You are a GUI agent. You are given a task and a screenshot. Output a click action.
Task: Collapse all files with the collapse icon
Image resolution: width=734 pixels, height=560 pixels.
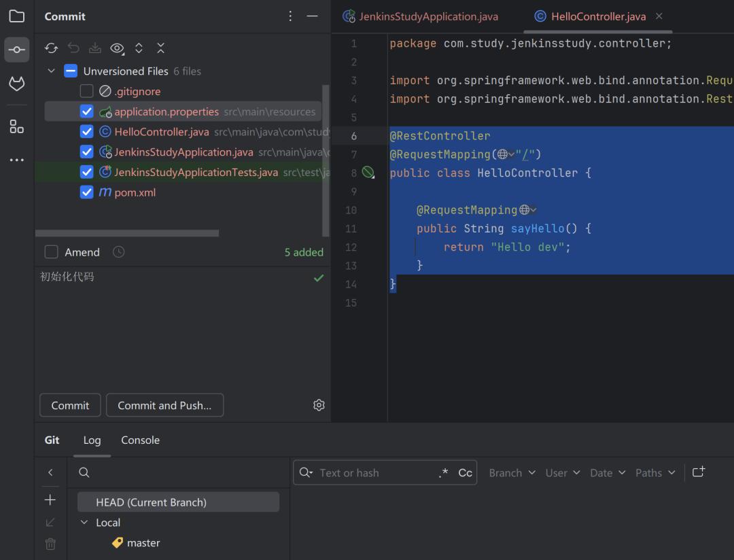pyautogui.click(x=160, y=48)
